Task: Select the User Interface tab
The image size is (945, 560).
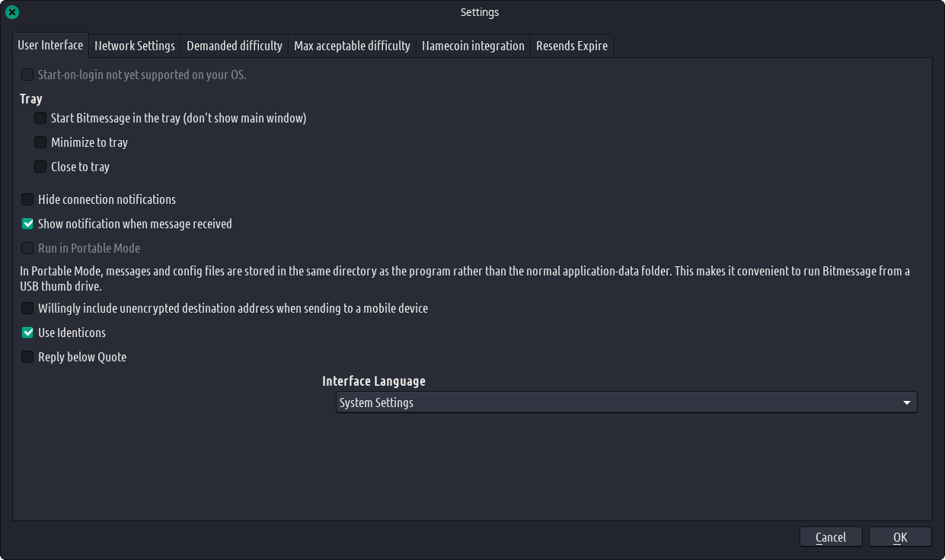Action: (50, 45)
